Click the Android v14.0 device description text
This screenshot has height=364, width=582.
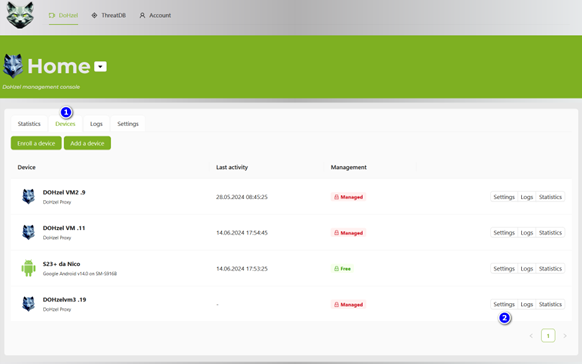[80, 274]
